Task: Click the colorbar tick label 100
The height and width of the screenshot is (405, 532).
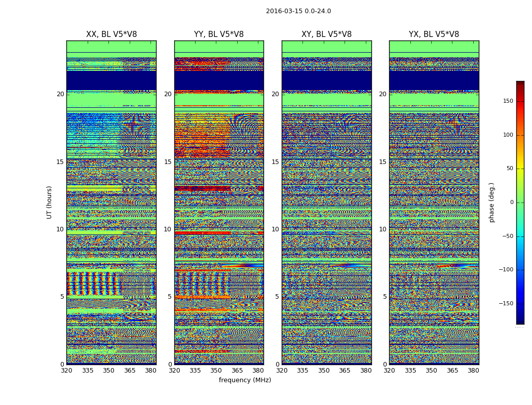Action: click(508, 135)
